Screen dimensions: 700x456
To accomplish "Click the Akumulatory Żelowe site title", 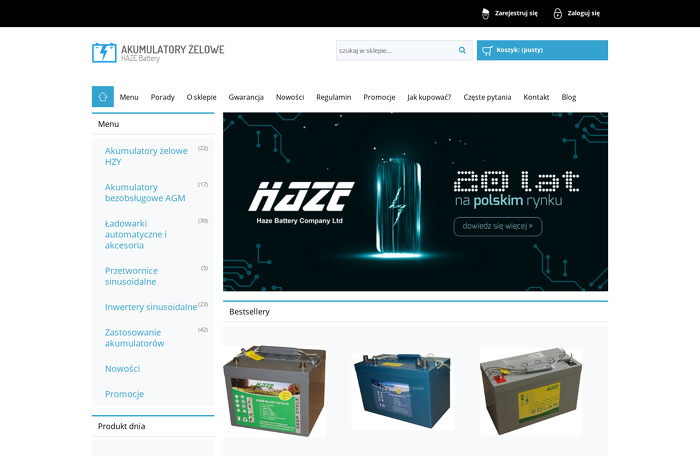I will (173, 49).
